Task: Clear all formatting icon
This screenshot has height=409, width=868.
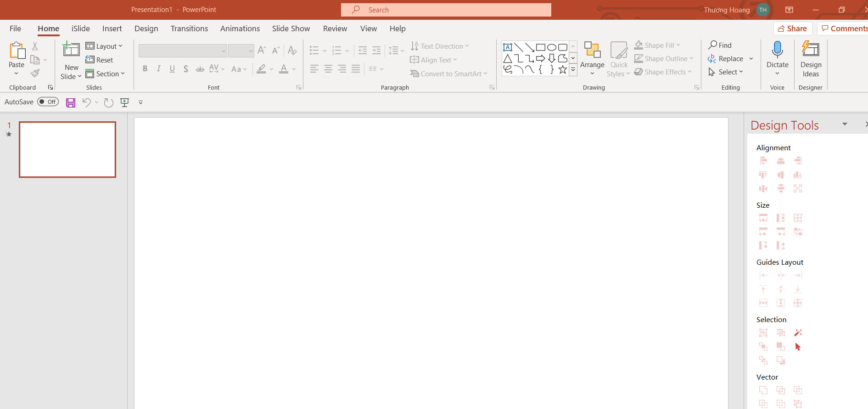Action: coord(292,50)
